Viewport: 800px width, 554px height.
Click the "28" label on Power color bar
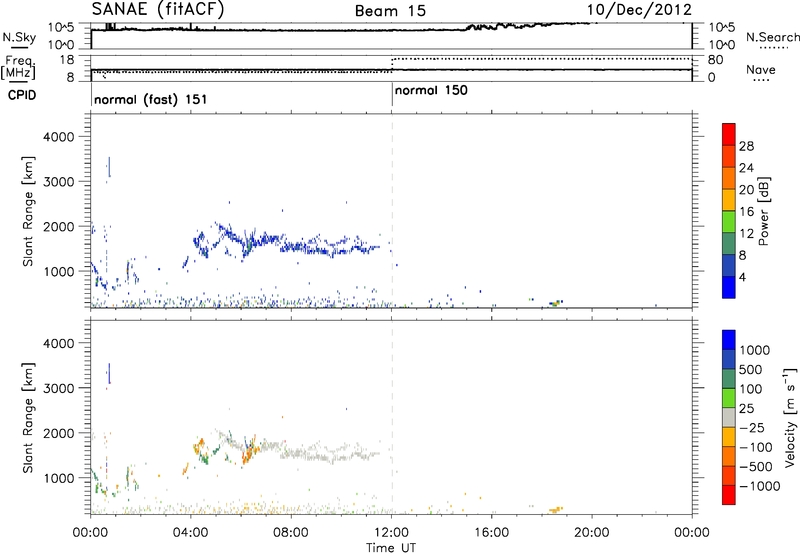pos(746,146)
